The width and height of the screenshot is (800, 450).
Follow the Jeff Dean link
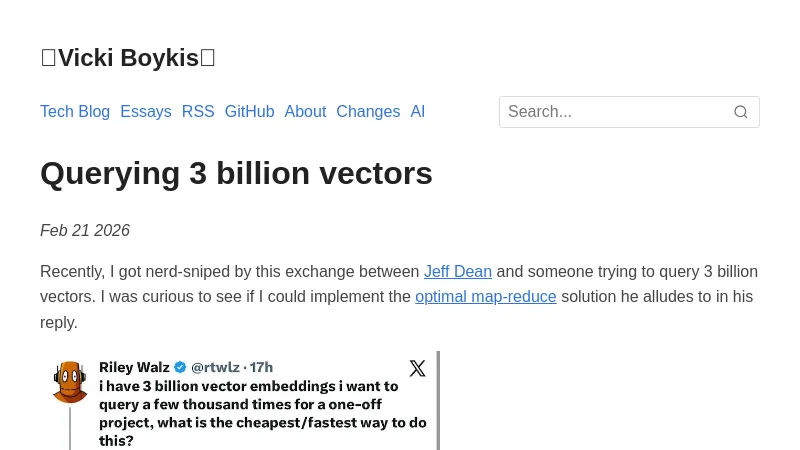(458, 272)
